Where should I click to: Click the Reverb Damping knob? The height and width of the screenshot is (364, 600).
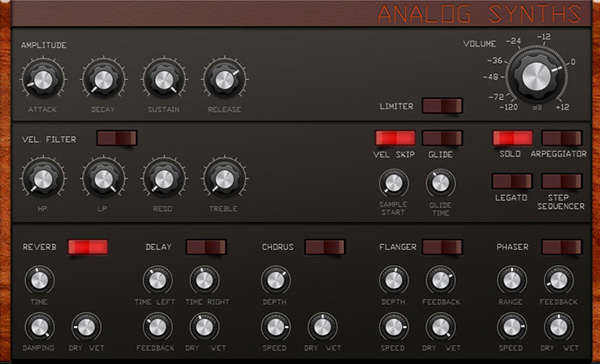(39, 327)
